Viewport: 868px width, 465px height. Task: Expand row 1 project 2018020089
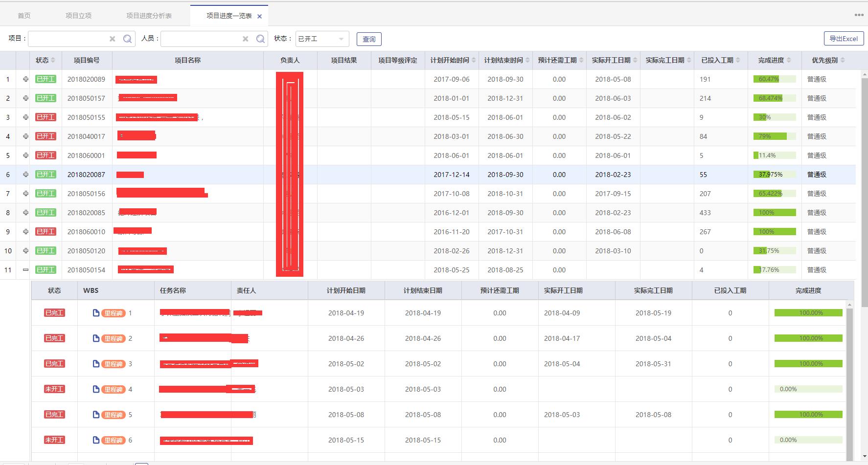25,79
